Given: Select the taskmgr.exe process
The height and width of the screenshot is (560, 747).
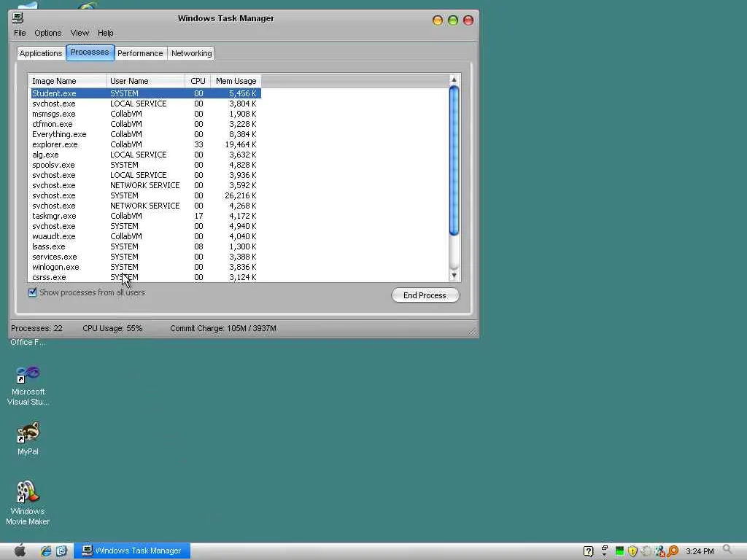Looking at the screenshot, I should tap(146, 216).
